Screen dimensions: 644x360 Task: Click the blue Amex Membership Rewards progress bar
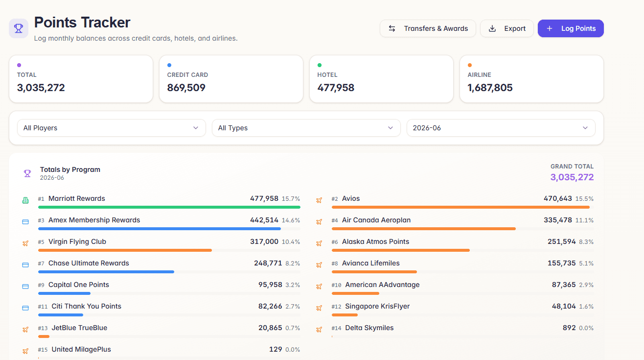[x=160, y=229]
